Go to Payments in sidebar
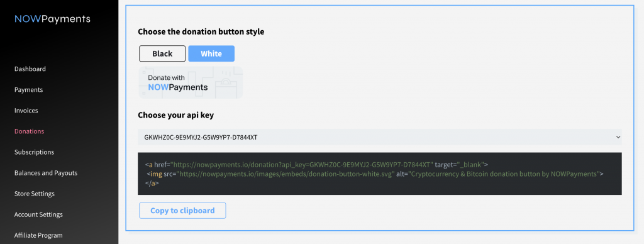 tap(28, 89)
